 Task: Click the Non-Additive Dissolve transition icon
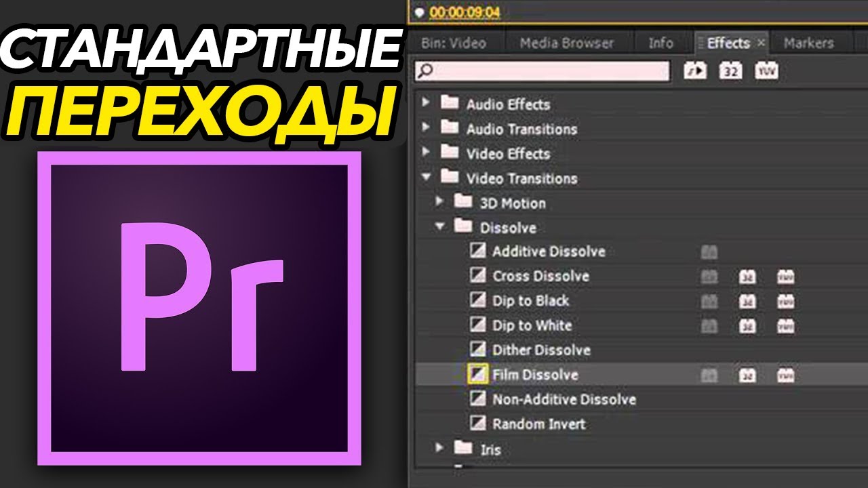tap(478, 399)
